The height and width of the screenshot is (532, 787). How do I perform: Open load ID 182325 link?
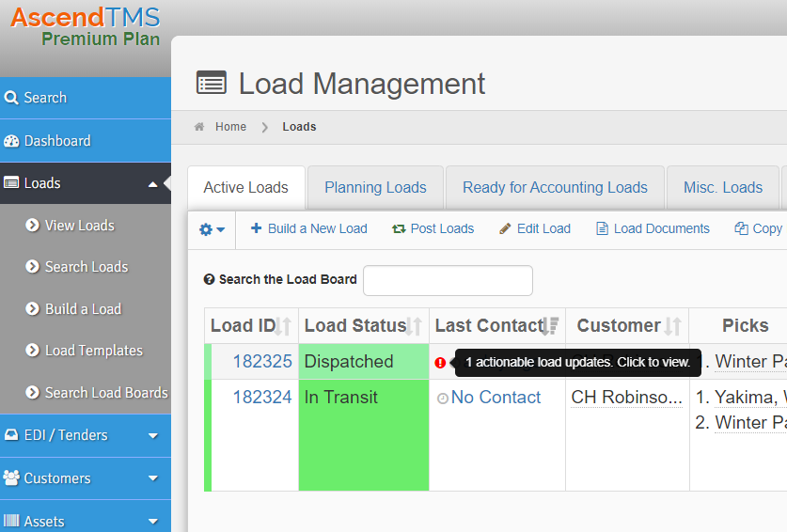tap(262, 361)
